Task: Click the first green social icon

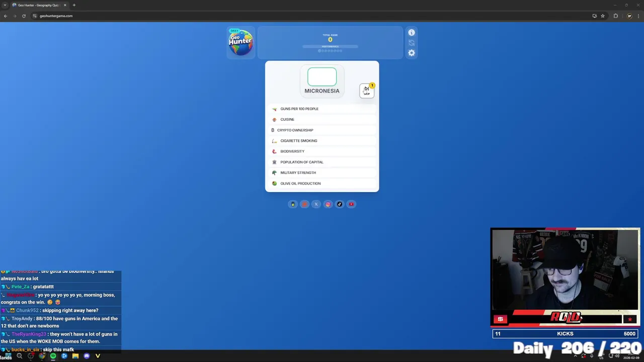Action: click(x=293, y=204)
